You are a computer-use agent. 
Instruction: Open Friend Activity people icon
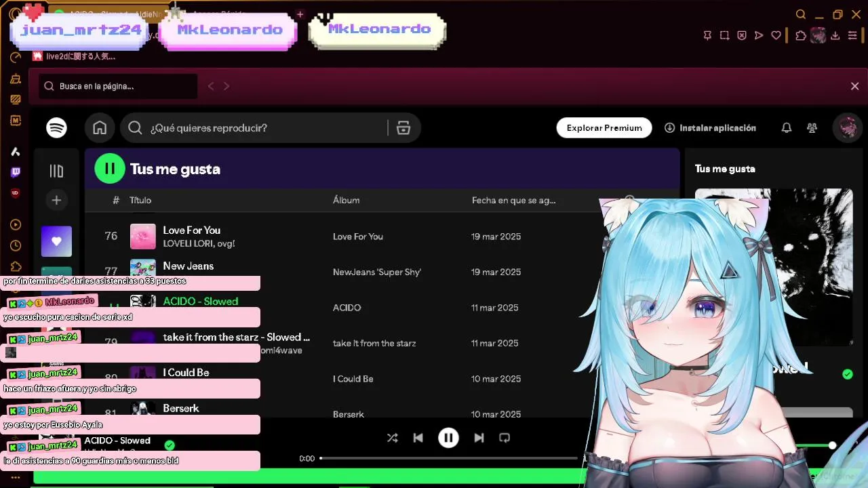pos(812,127)
